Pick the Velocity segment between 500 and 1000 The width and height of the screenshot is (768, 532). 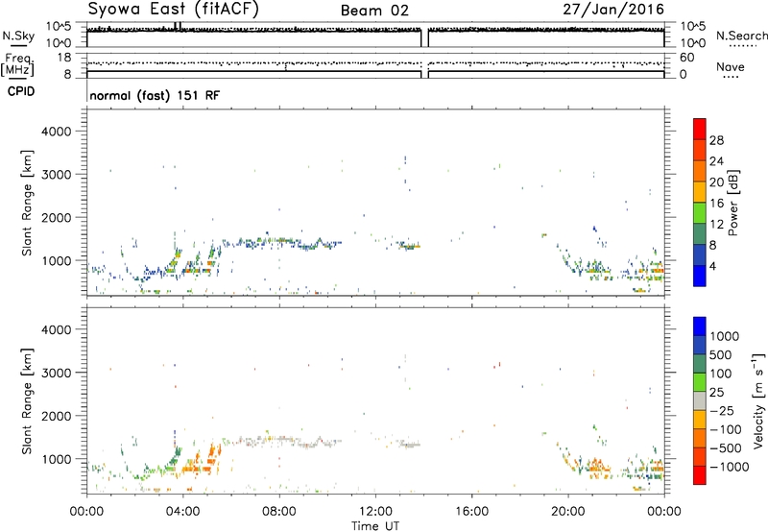pyautogui.click(x=700, y=345)
